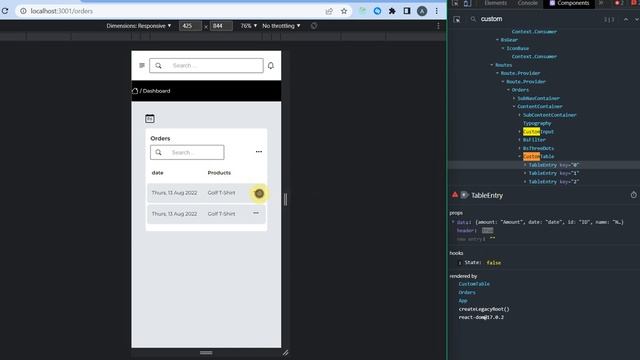Click the stopwatch icon in TableEntry header
The height and width of the screenshot is (360, 640).
click(x=633, y=195)
